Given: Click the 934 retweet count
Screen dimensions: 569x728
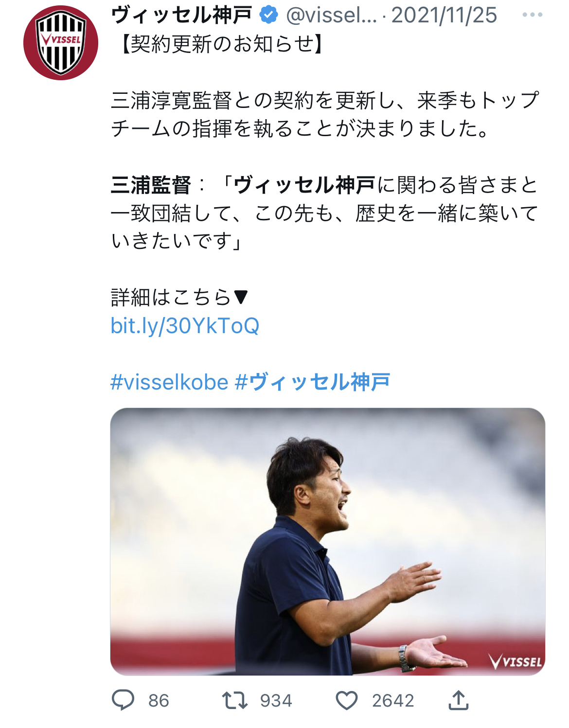Looking at the screenshot, I should coord(276,701).
